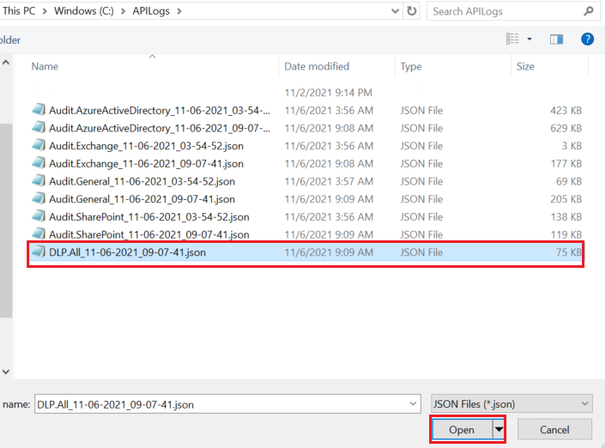Click file icon of Audit.Exchange_11-06-2021_09-07-41.json
Viewport: 605px width, 448px height.
[39, 163]
